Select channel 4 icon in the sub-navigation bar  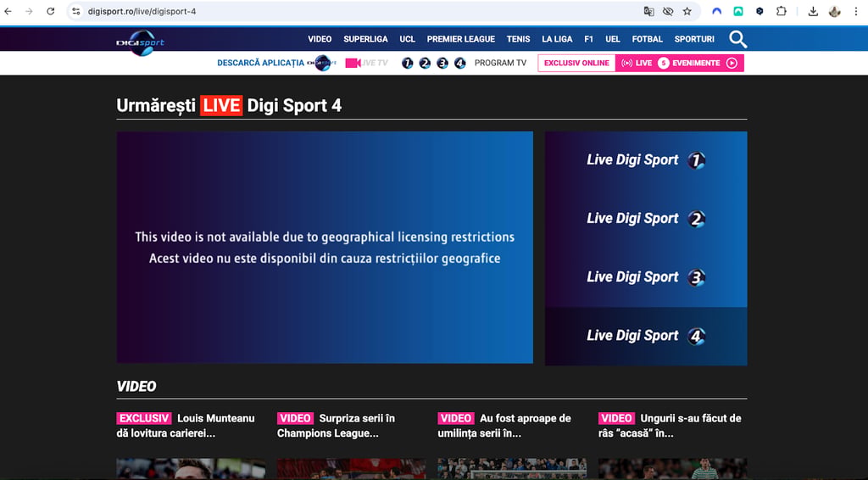click(x=460, y=63)
